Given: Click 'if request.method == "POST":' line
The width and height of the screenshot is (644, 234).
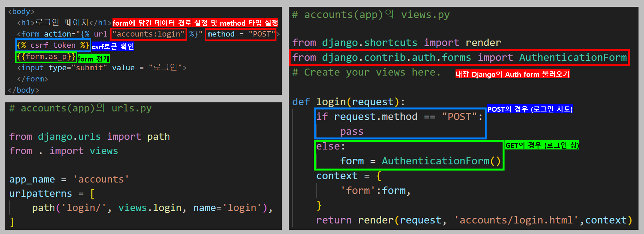Looking at the screenshot, I should [399, 117].
